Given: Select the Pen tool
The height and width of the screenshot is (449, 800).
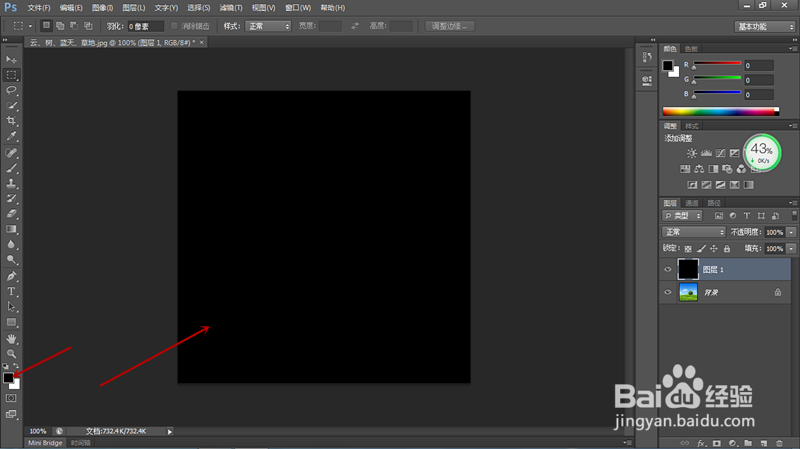Looking at the screenshot, I should (x=11, y=276).
